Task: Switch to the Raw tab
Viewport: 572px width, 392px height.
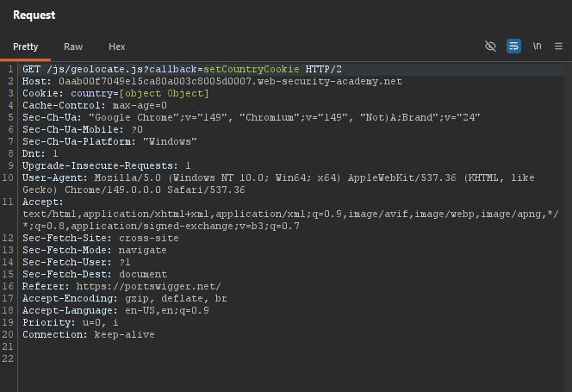Action: coord(73,47)
